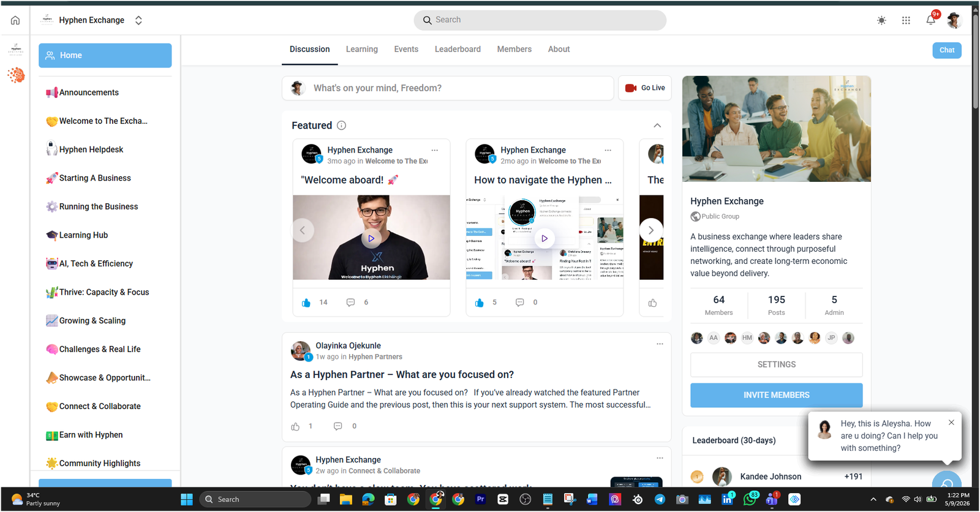Viewport: 980px width, 512px height.
Task: Open the Chat button
Action: pos(947,50)
